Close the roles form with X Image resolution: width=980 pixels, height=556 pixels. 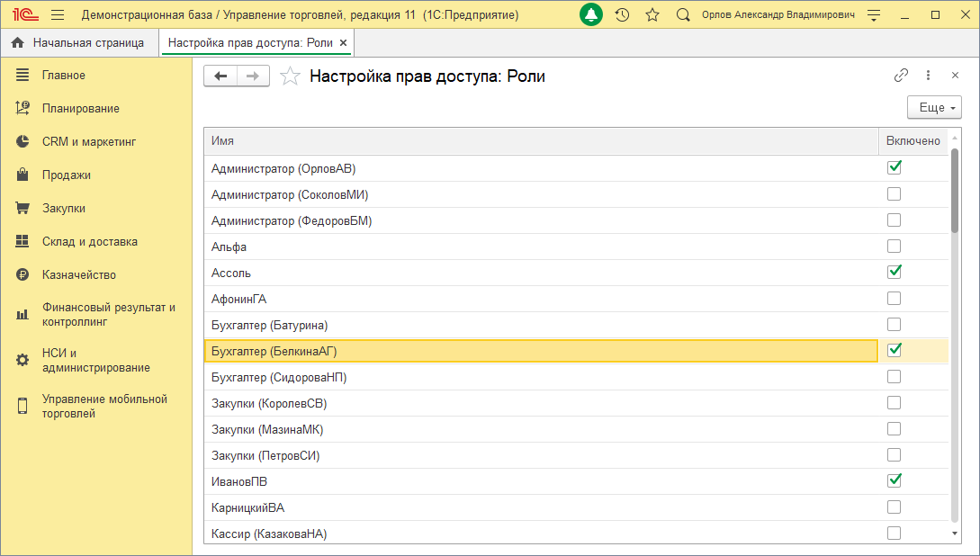coord(955,76)
